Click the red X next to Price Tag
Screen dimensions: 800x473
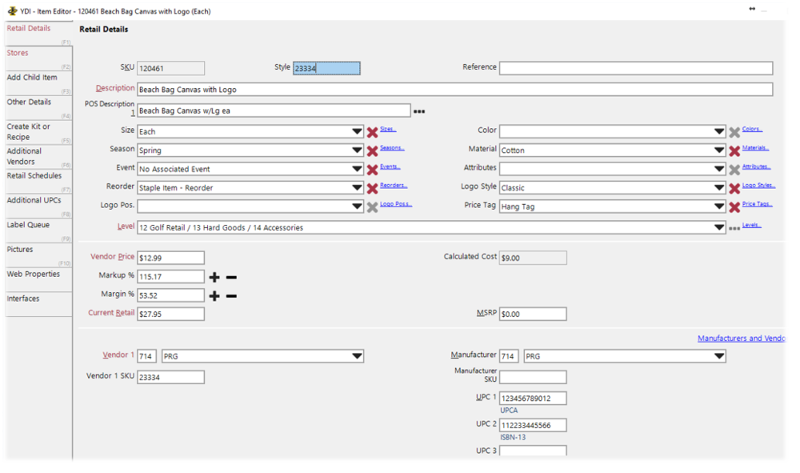[734, 207]
